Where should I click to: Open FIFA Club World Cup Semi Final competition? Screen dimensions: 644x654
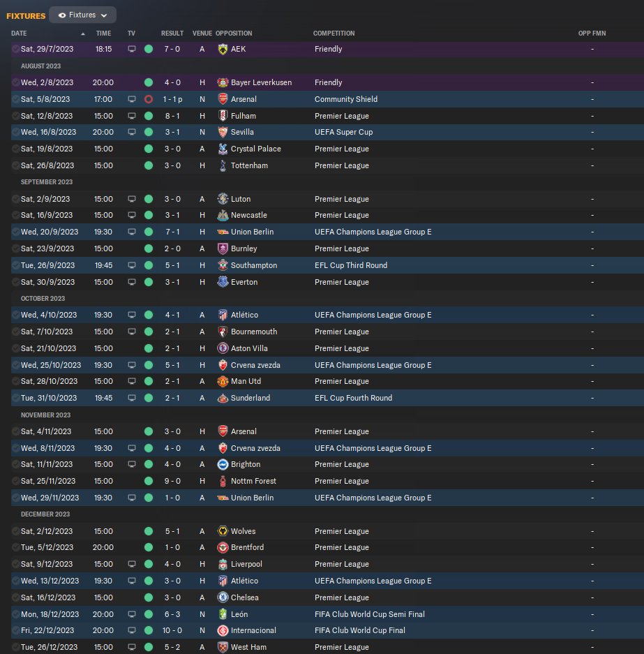pyautogui.click(x=369, y=614)
